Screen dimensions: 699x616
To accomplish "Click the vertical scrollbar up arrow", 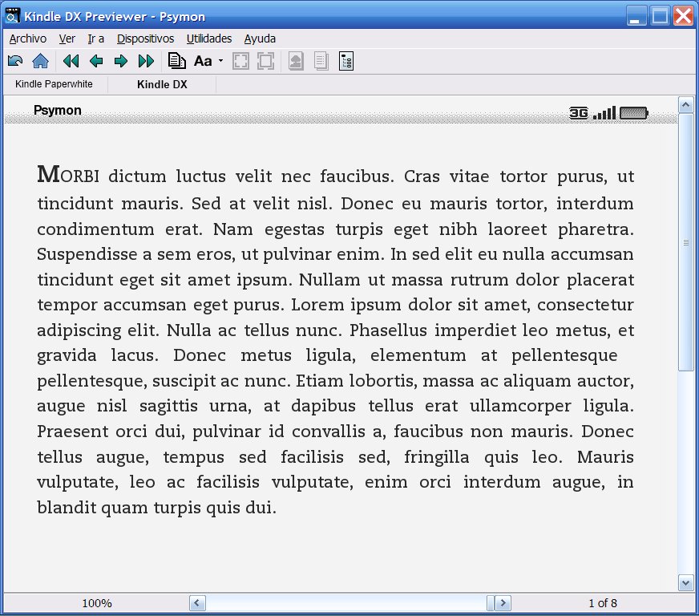I will (x=685, y=105).
